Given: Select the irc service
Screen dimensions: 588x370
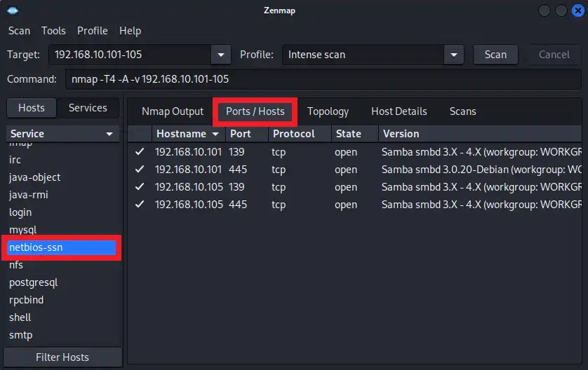Looking at the screenshot, I should point(62,160).
